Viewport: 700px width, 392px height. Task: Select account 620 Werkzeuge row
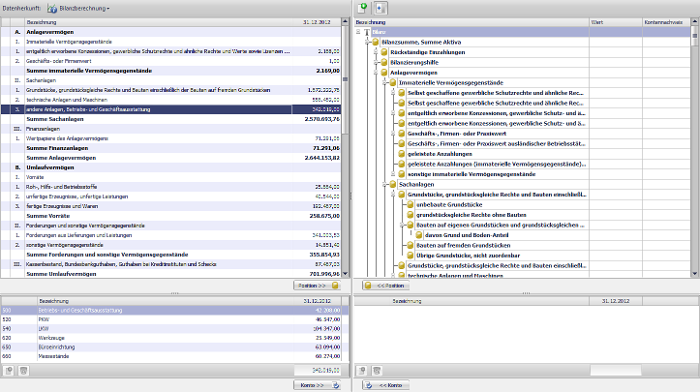coord(171,338)
